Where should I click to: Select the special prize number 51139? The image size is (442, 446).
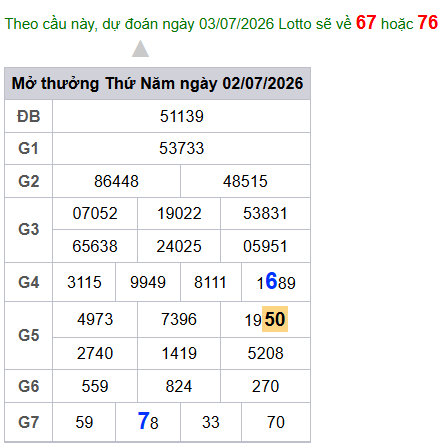point(182,116)
